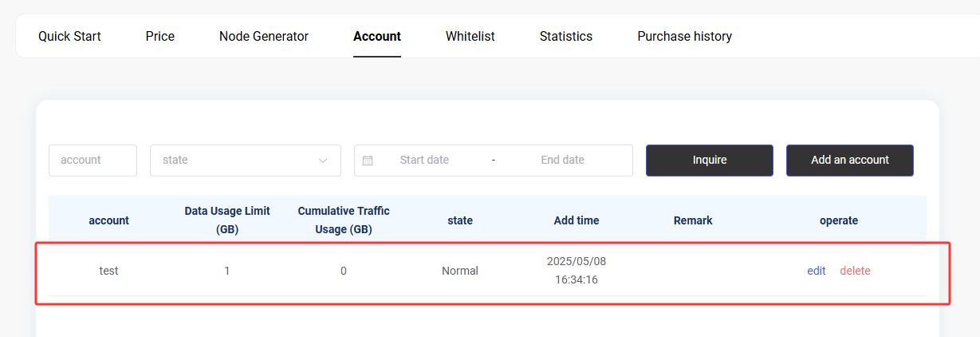
Task: Go to Node Generator tab
Action: tap(264, 36)
